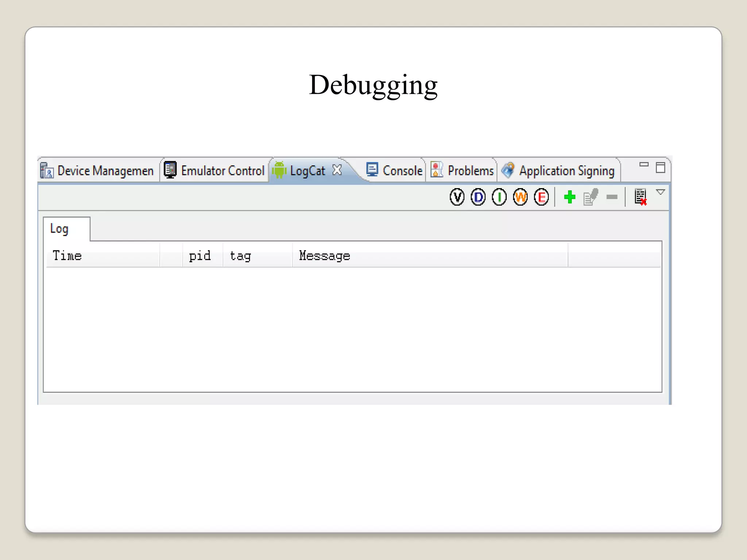
Task: Toggle Debug log level filter
Action: point(478,197)
